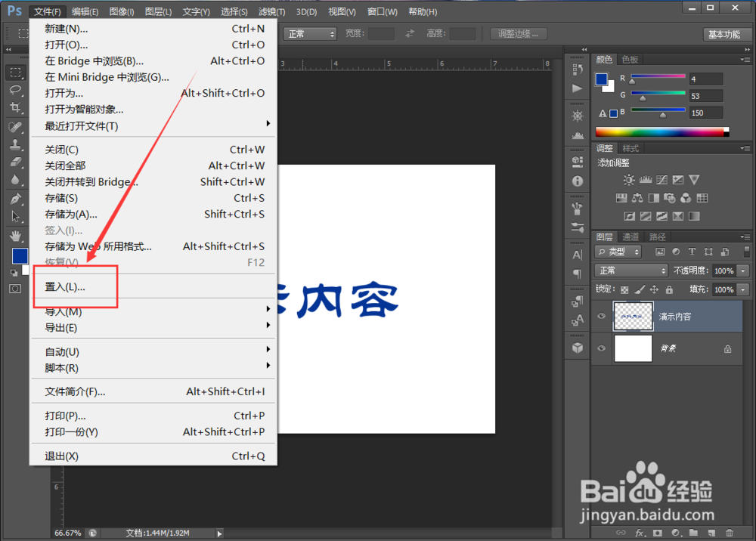The width and height of the screenshot is (756, 541).
Task: Expand 自动(U) submenu
Action: [153, 351]
